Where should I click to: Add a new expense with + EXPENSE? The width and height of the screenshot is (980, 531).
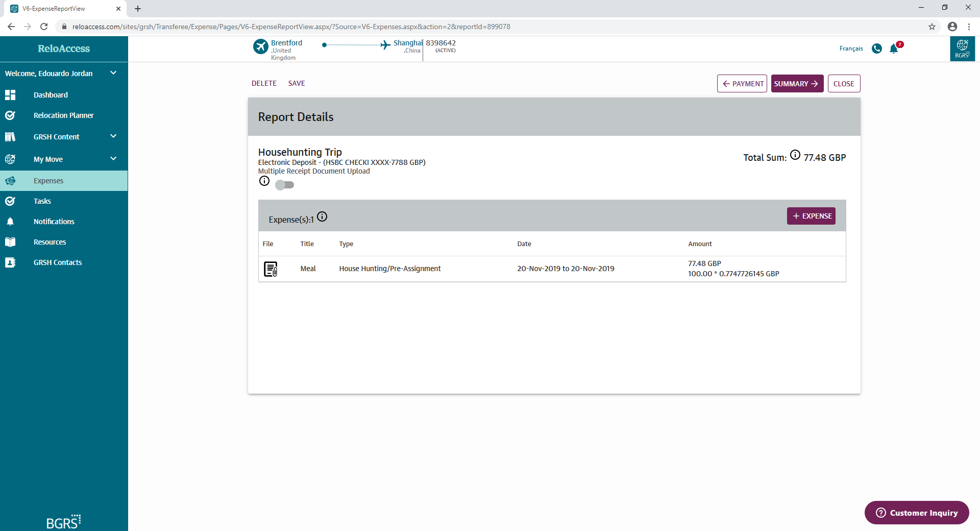pos(811,216)
